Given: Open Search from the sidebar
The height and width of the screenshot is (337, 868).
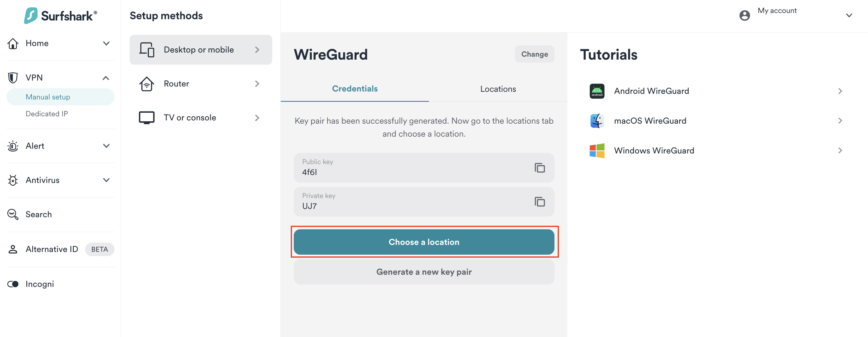Looking at the screenshot, I should (38, 215).
